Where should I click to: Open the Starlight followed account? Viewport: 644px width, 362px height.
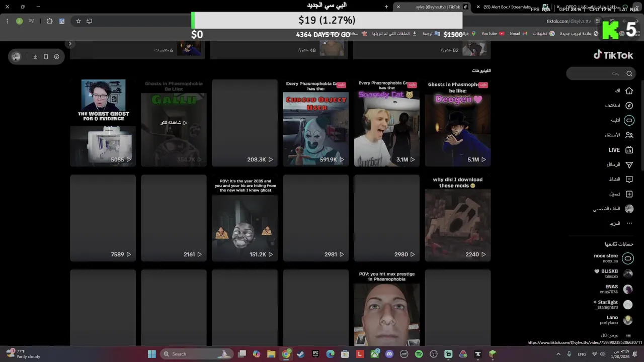click(613, 305)
